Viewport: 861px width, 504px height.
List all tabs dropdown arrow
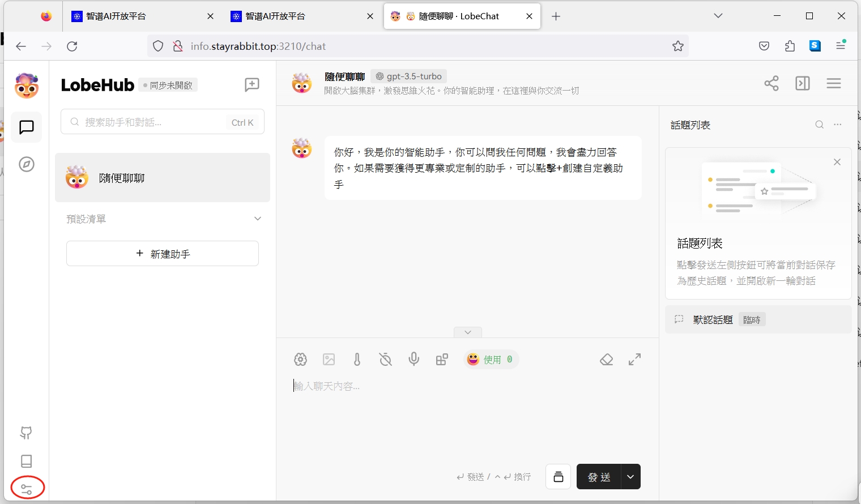718,16
